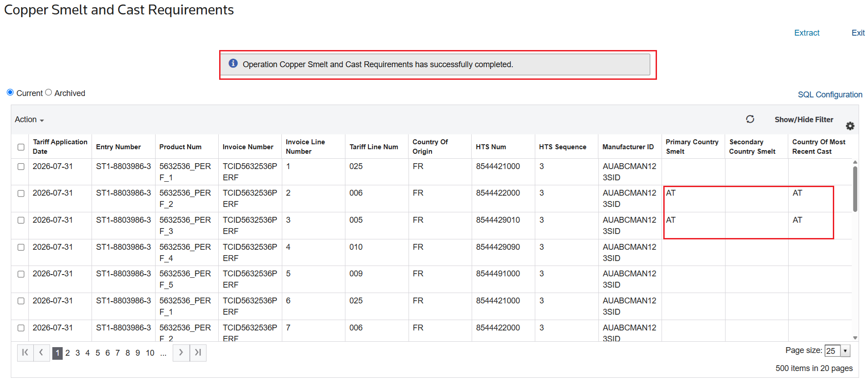Click the vertical scrollbar thumb of the grid
This screenshot has width=868, height=385.
855,189
